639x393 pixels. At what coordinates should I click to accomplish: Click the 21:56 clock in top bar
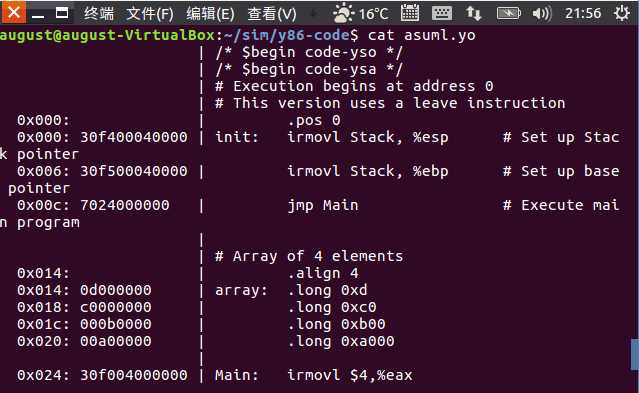583,13
